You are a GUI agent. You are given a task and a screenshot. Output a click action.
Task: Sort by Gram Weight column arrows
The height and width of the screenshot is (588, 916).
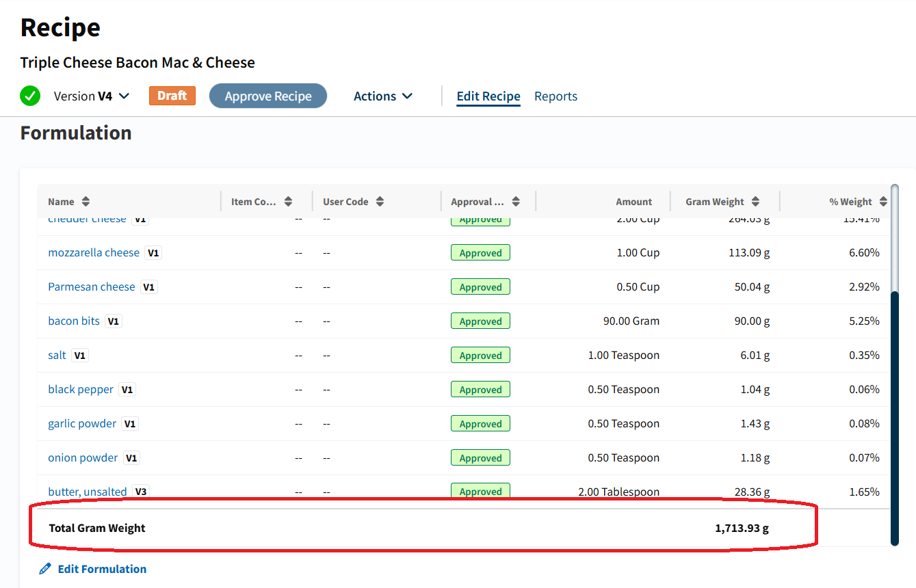coord(755,202)
